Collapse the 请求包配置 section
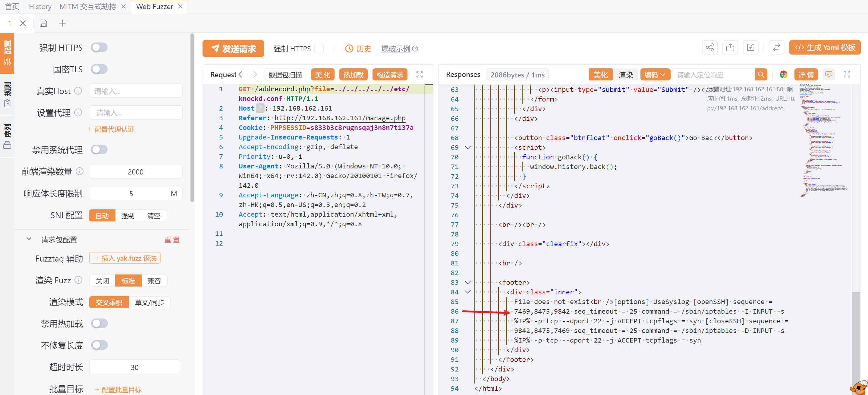868x395 pixels. click(x=29, y=239)
